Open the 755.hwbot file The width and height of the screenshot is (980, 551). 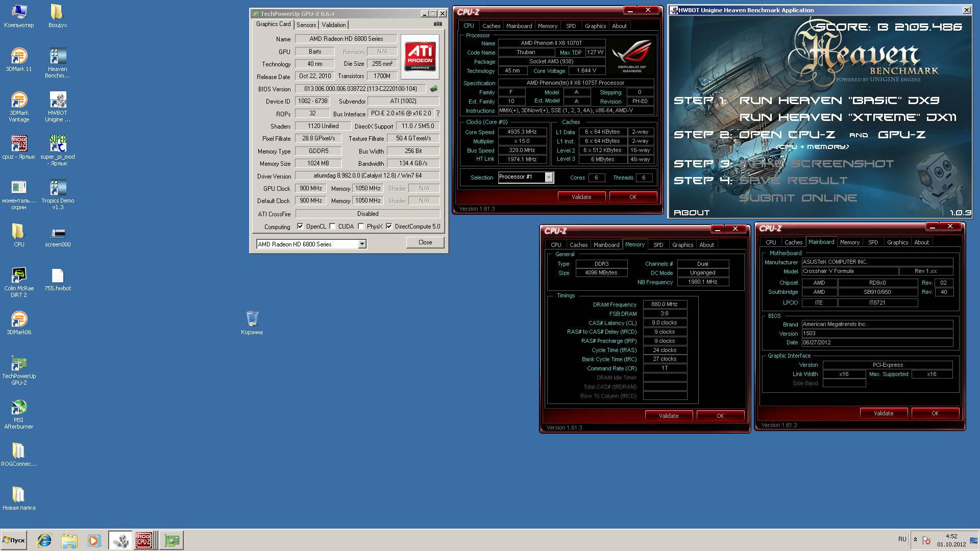[58, 279]
